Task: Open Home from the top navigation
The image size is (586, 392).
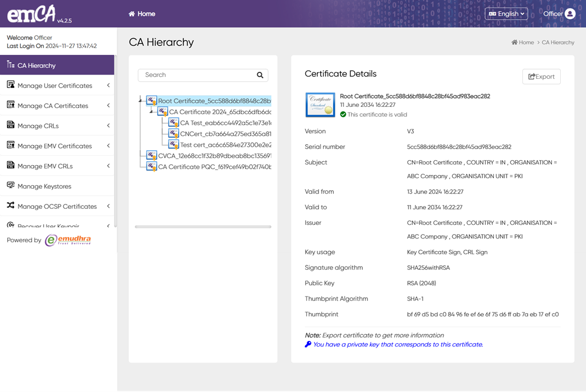Action: tap(142, 14)
